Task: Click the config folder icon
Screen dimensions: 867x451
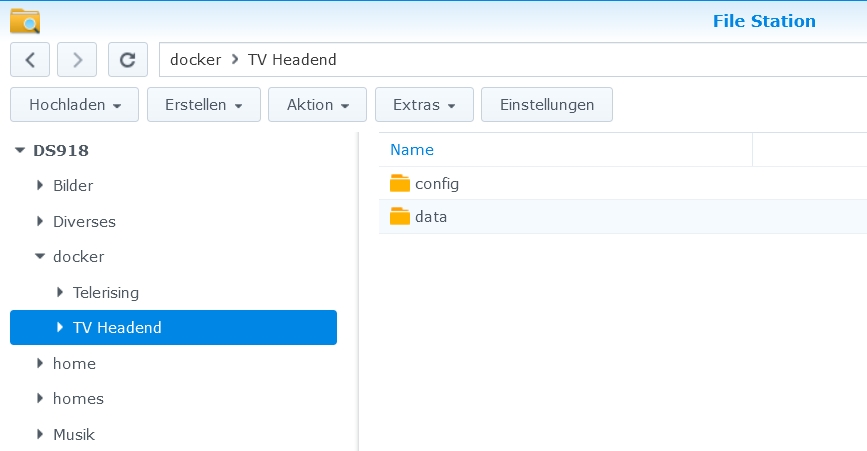Action: pyautogui.click(x=399, y=183)
